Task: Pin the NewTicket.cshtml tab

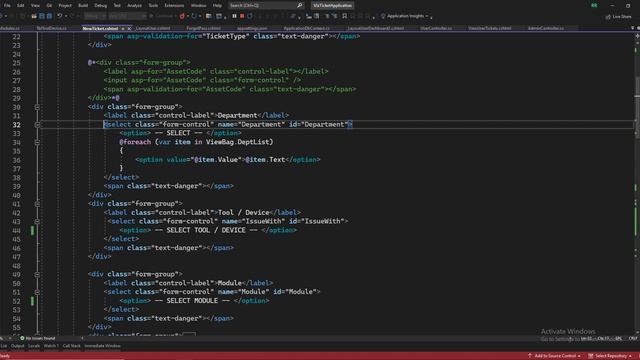Action: 122,29
